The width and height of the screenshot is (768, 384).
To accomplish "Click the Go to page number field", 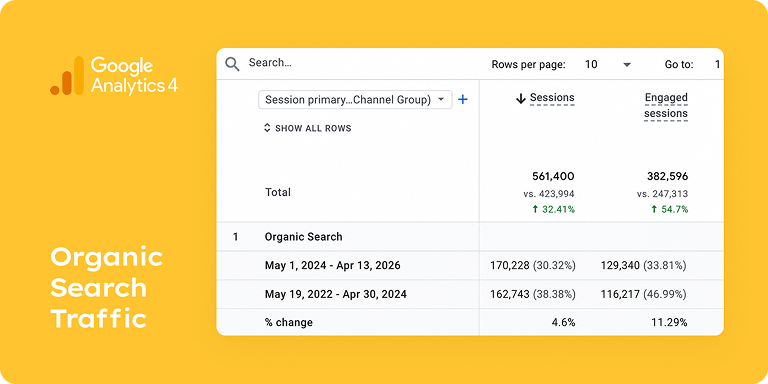I will click(717, 65).
